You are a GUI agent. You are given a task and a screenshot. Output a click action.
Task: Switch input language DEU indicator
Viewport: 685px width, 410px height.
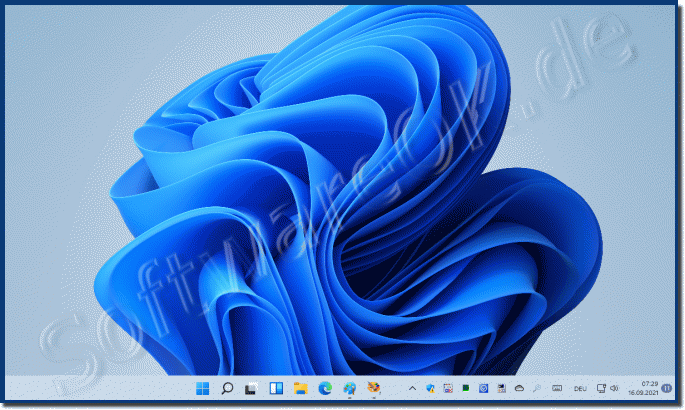click(580, 389)
